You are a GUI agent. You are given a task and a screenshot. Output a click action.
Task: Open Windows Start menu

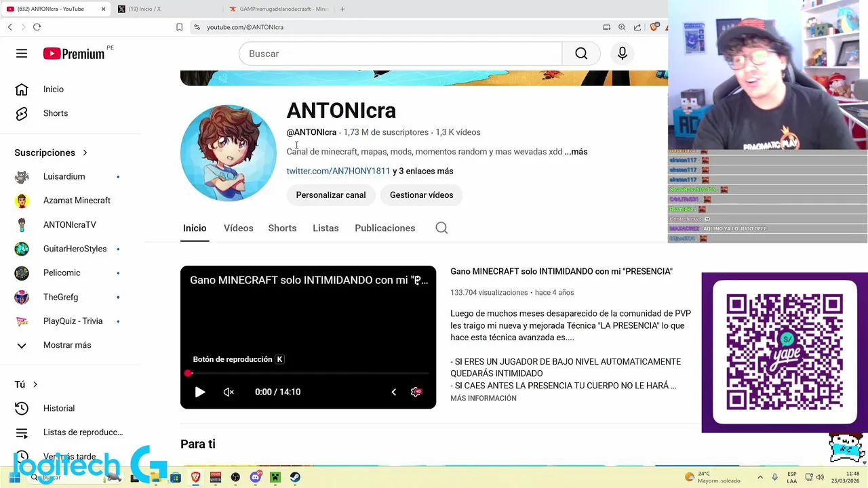tap(15, 477)
